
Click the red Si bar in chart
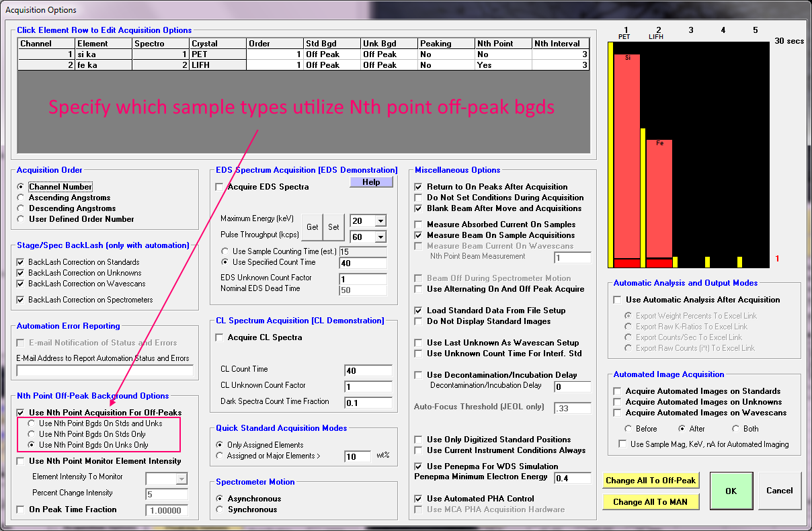coord(626,155)
